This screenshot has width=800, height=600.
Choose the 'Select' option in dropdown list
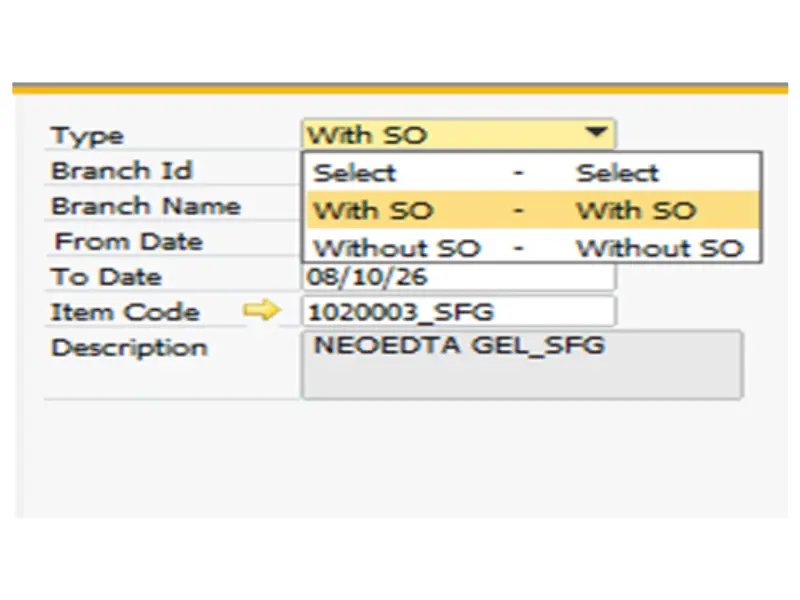532,172
